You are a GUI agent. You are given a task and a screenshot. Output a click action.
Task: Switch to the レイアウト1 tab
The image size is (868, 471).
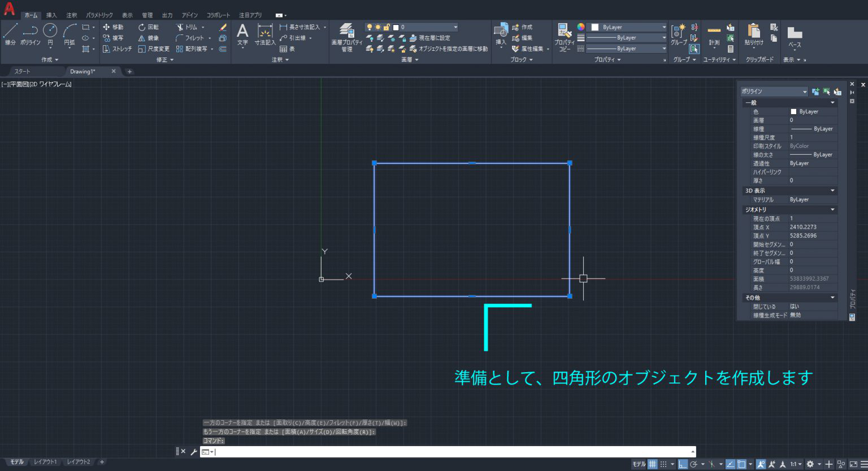(x=45, y=461)
